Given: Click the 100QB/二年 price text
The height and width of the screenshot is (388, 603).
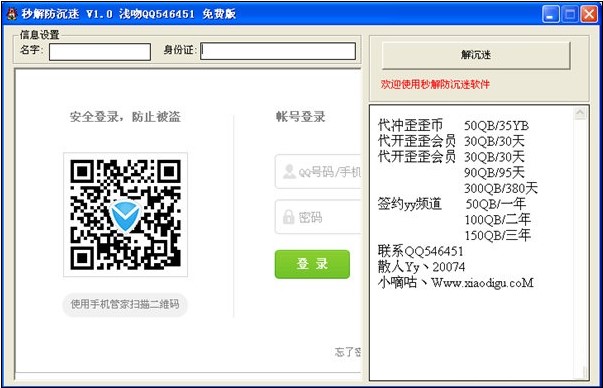Looking at the screenshot, I should coord(498,219).
